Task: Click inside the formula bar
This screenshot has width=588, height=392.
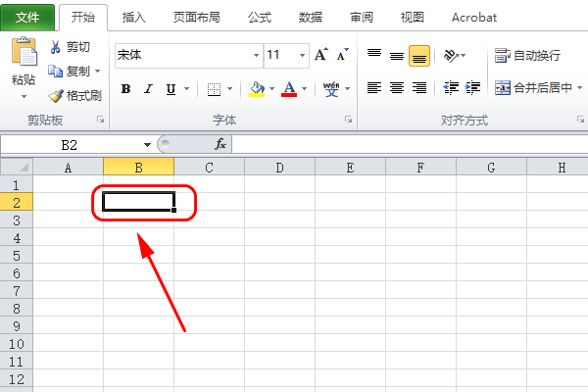Action: coord(411,144)
